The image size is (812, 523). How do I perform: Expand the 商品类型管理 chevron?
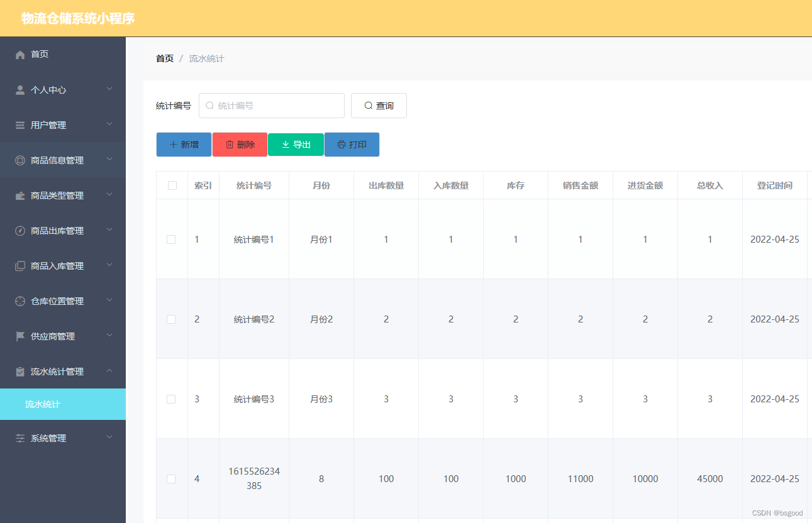(x=109, y=195)
